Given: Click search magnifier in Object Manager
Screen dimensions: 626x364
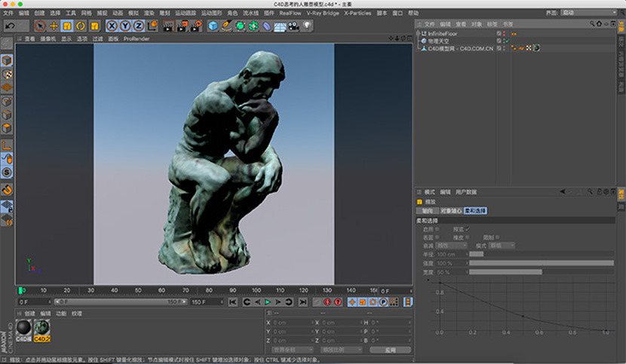Looking at the screenshot, I should click(x=592, y=24).
